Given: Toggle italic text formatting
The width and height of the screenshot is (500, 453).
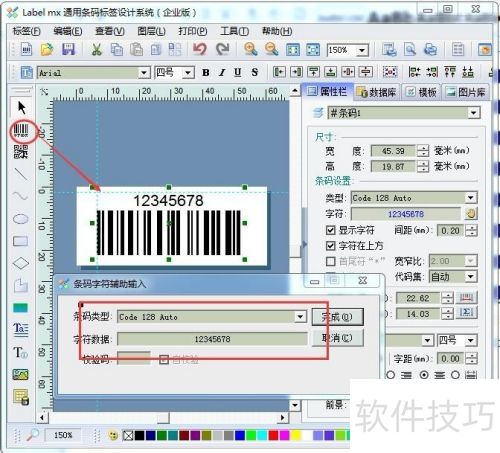Looking at the screenshot, I should point(222,72).
